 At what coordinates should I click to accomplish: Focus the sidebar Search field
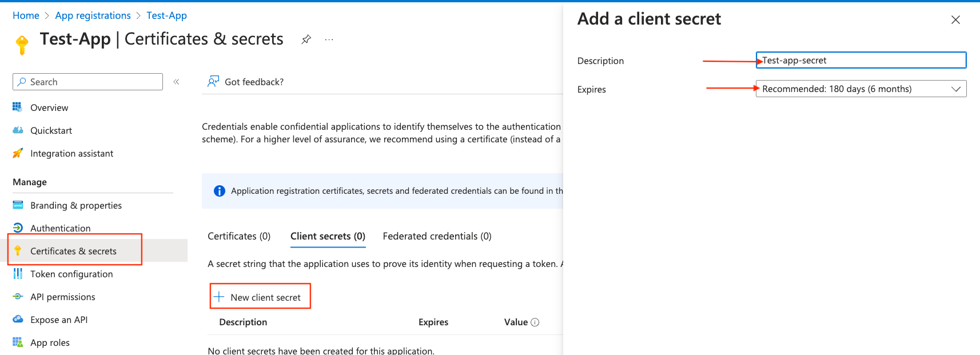click(87, 82)
